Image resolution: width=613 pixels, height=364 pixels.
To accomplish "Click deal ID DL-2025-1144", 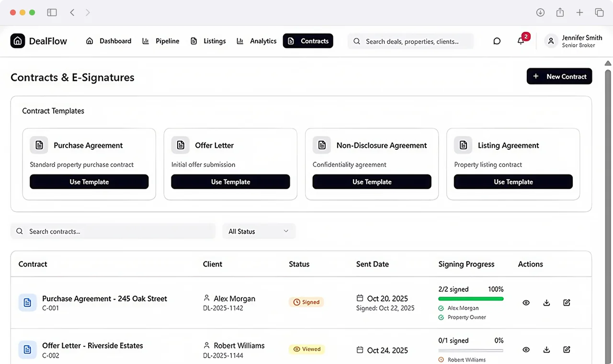I will [223, 355].
